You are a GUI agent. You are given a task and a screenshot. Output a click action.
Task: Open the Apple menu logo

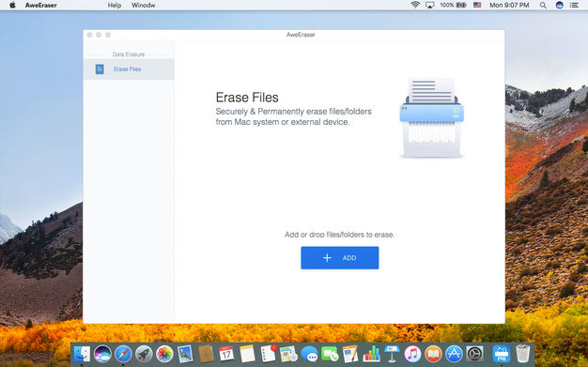point(12,5)
